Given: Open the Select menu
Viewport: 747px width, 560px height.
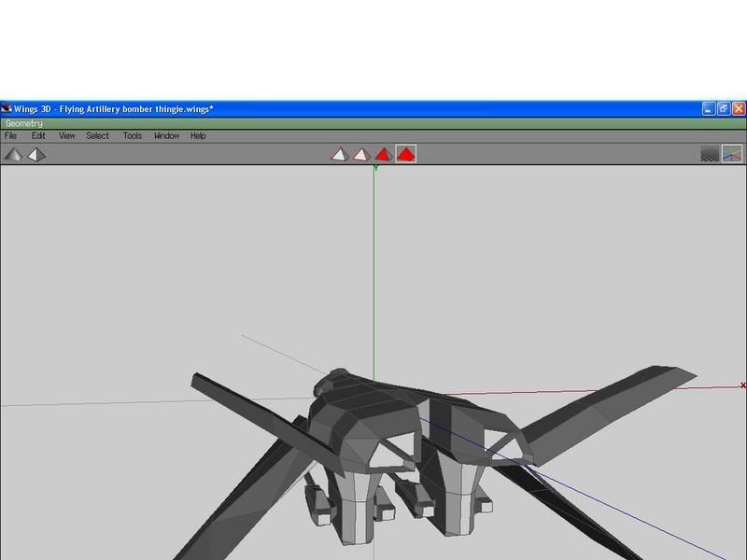Looking at the screenshot, I should pos(98,136).
